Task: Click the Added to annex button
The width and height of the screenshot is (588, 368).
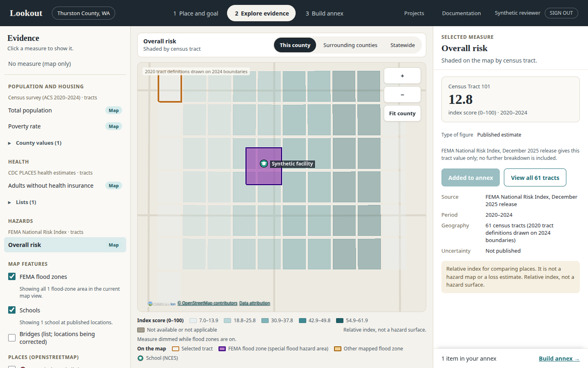Action: coord(470,177)
